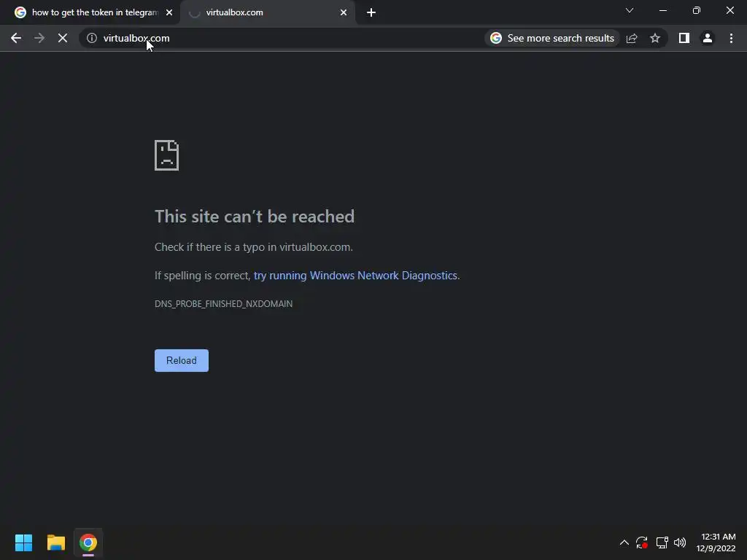Click the forward navigation arrow

pyautogui.click(x=39, y=38)
